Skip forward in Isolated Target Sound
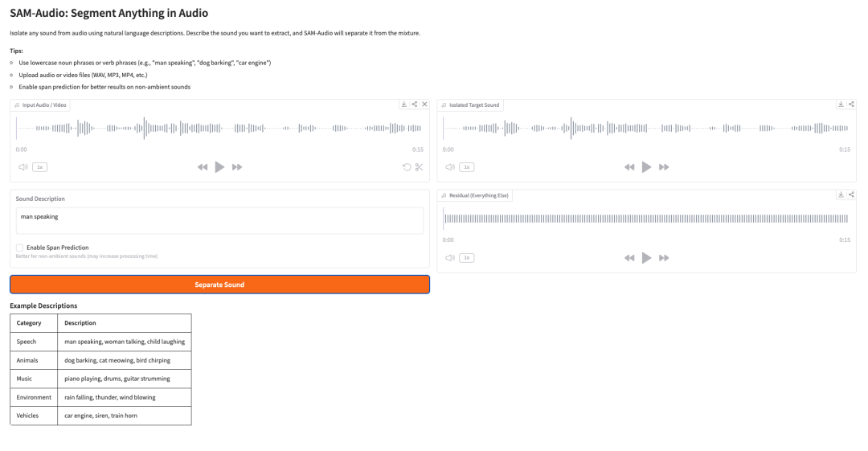The width and height of the screenshot is (868, 451). pyautogui.click(x=664, y=166)
